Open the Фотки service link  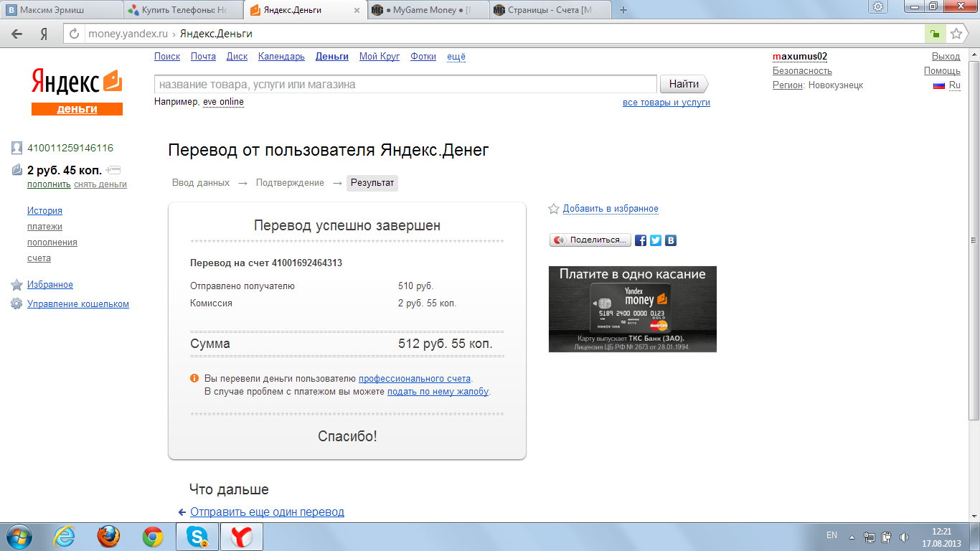[423, 57]
